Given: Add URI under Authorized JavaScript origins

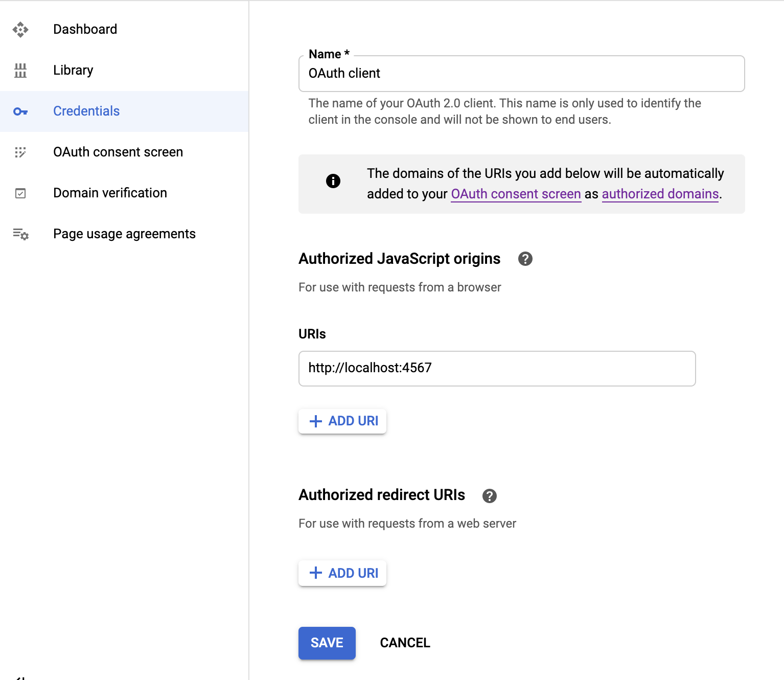Looking at the screenshot, I should point(342,421).
